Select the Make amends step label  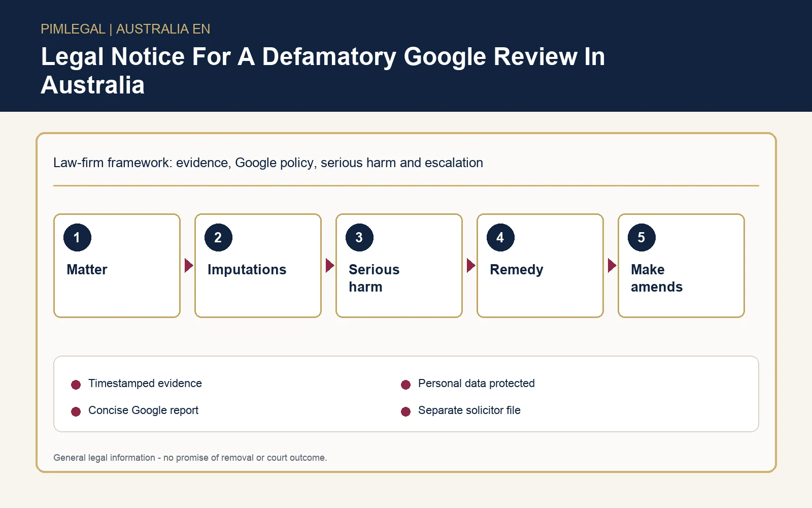pos(657,278)
